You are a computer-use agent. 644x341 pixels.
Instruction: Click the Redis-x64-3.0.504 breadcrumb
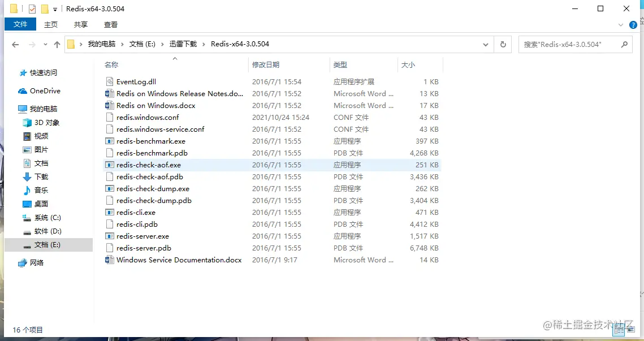240,44
